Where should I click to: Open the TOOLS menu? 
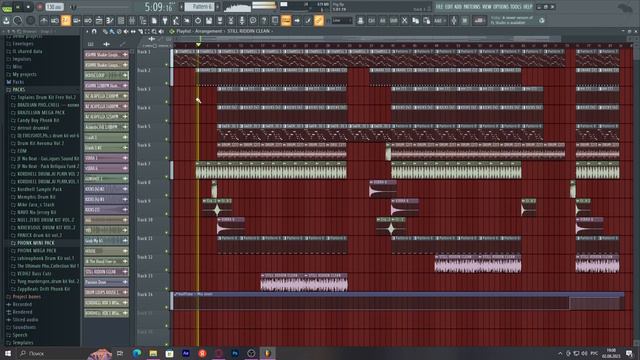[x=516, y=7]
